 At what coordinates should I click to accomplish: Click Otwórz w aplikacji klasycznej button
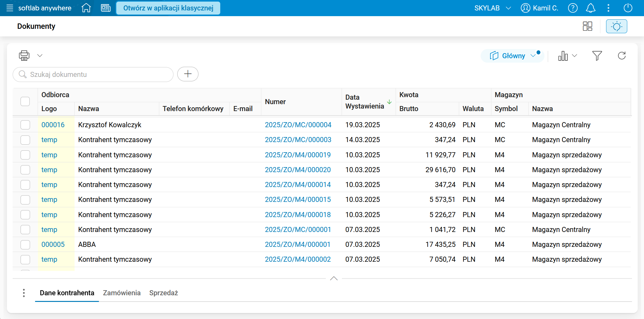168,8
